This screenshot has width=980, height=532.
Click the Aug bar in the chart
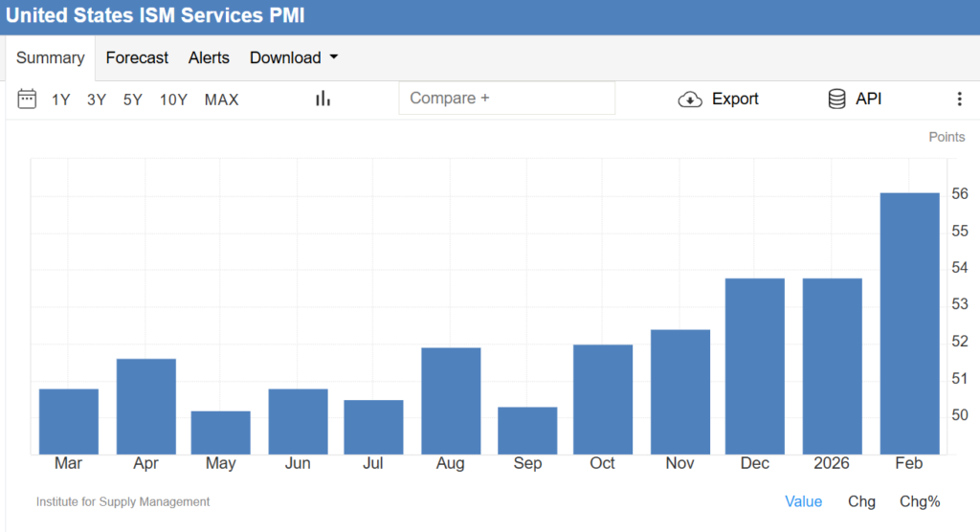[x=450, y=400]
